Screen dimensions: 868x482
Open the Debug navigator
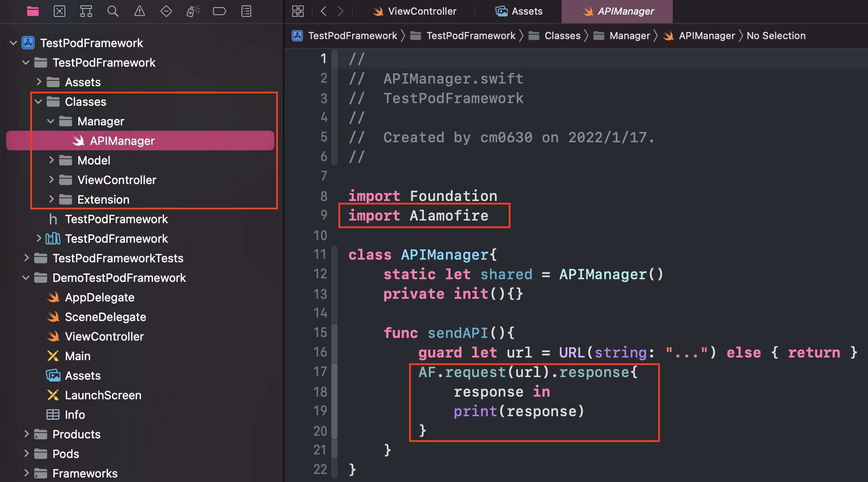tap(193, 11)
